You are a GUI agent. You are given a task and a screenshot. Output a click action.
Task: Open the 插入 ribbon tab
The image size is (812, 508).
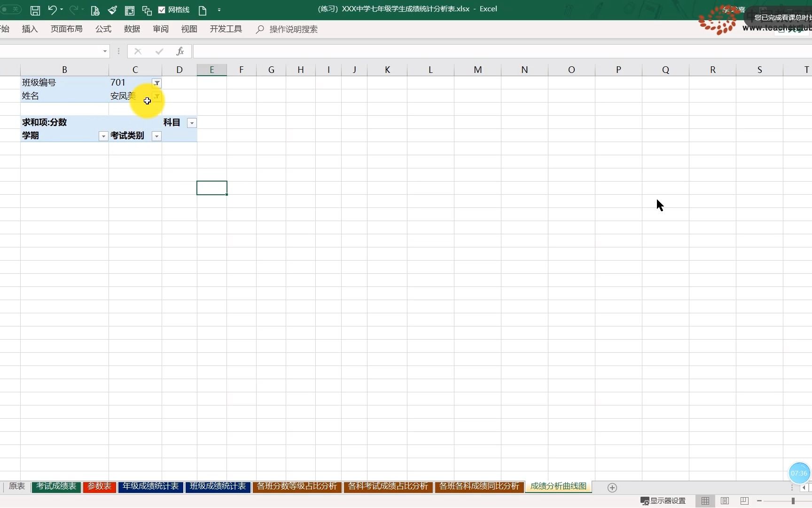click(x=30, y=29)
